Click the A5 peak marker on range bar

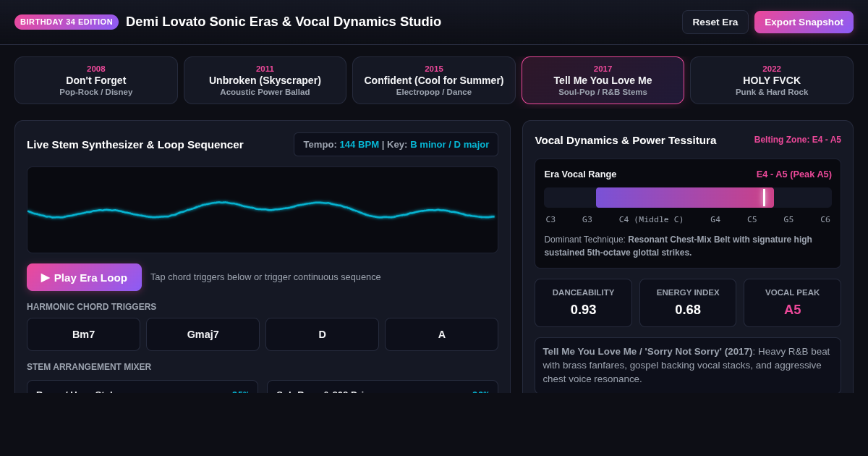point(764,198)
